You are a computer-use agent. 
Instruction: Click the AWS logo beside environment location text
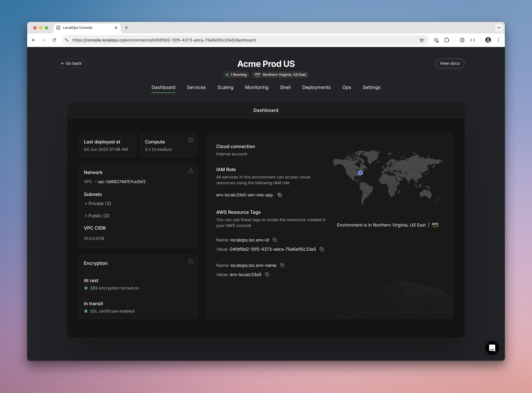coord(435,225)
